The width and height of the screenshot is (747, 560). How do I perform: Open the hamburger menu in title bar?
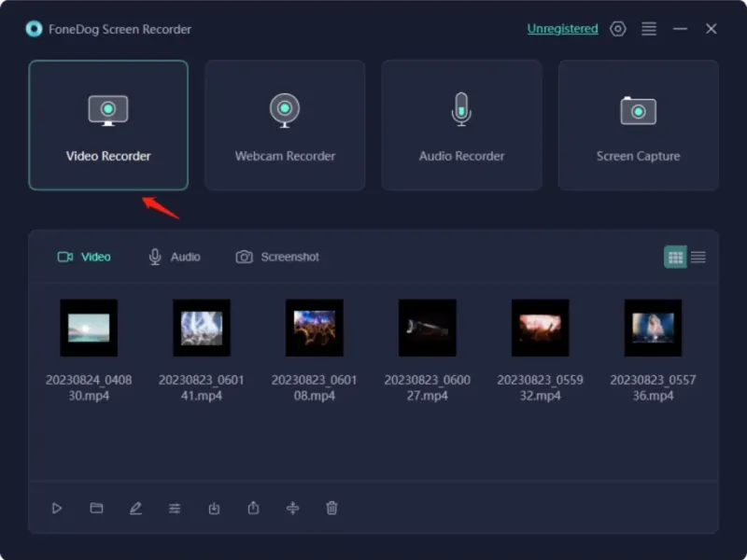(649, 29)
